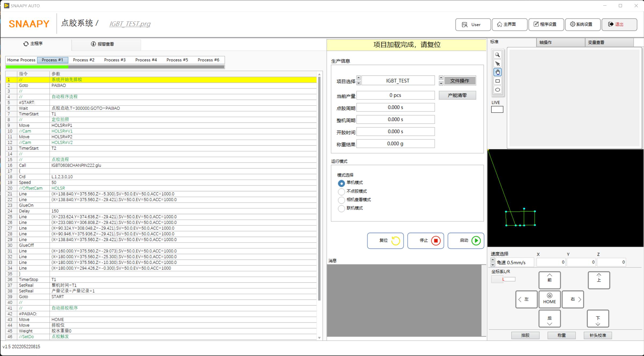This screenshot has height=356, width=644.
Task: Toggle the LIVE indicator box
Action: tap(497, 109)
